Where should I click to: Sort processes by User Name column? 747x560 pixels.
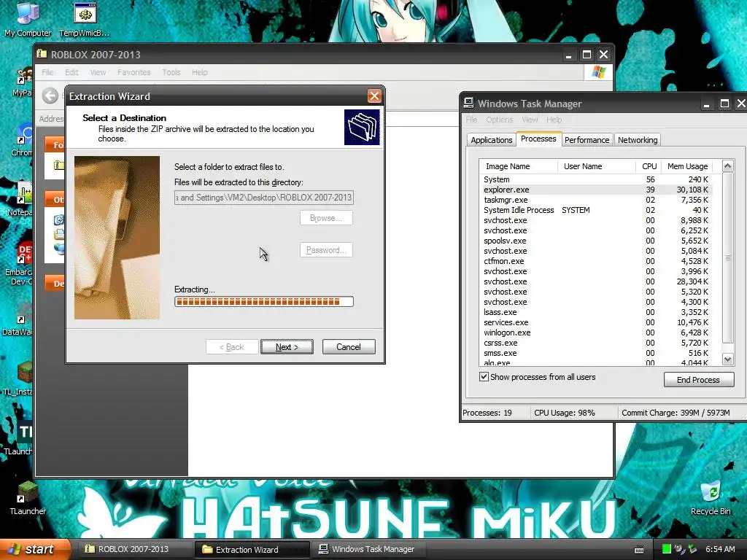(x=597, y=166)
